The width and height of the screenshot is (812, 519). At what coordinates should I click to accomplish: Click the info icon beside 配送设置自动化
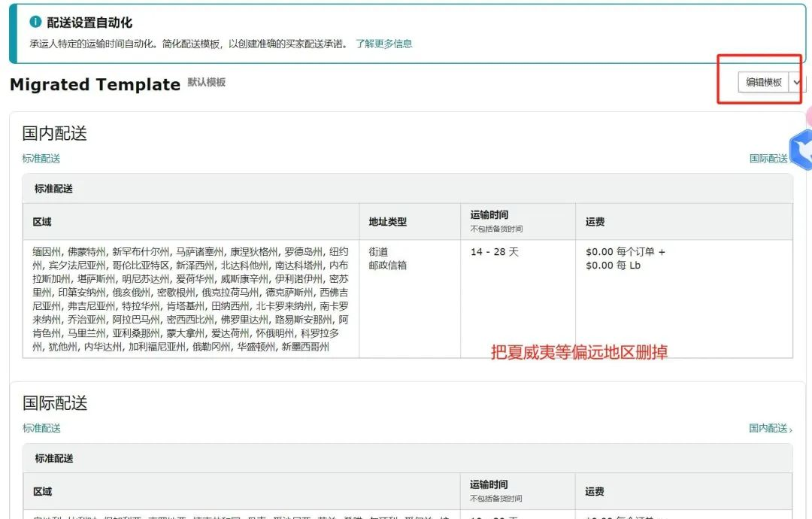pyautogui.click(x=35, y=22)
